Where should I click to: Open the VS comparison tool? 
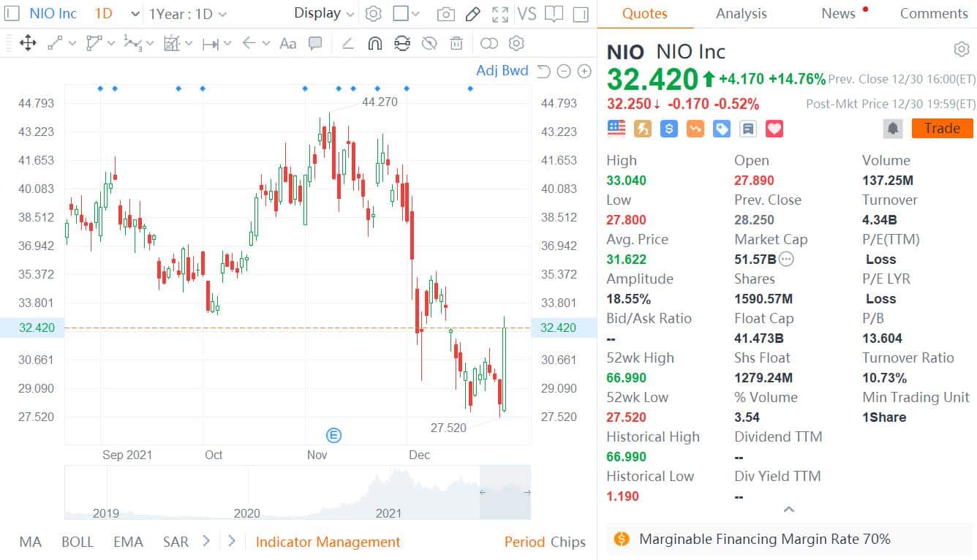pyautogui.click(x=529, y=13)
